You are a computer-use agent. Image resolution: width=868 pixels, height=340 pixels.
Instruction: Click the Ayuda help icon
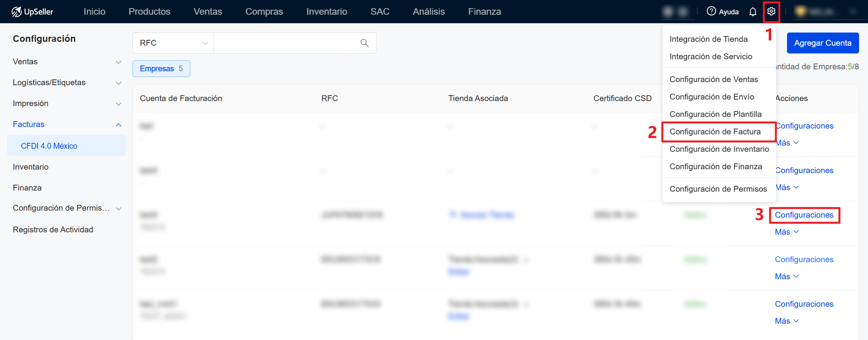(711, 11)
